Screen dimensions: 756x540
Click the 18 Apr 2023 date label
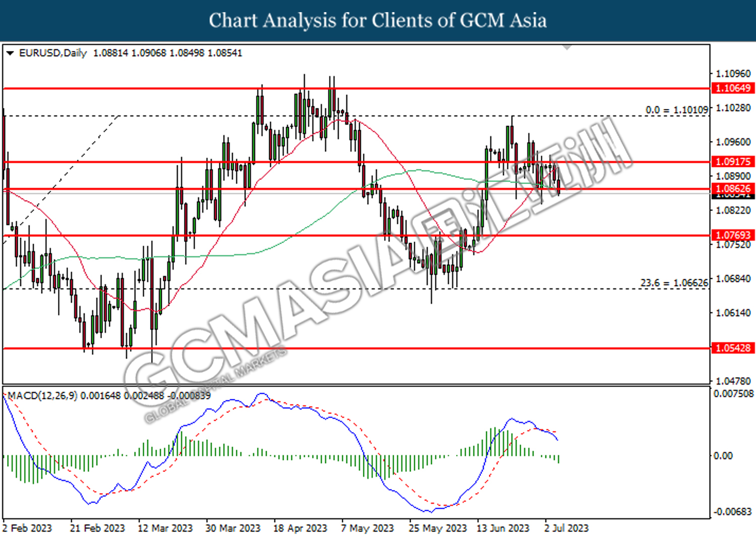coord(300,528)
